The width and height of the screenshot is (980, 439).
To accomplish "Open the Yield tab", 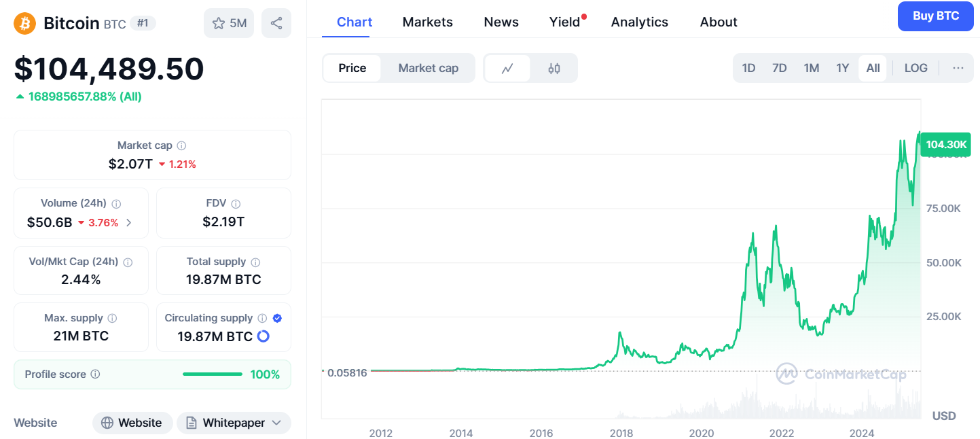I will (x=565, y=22).
